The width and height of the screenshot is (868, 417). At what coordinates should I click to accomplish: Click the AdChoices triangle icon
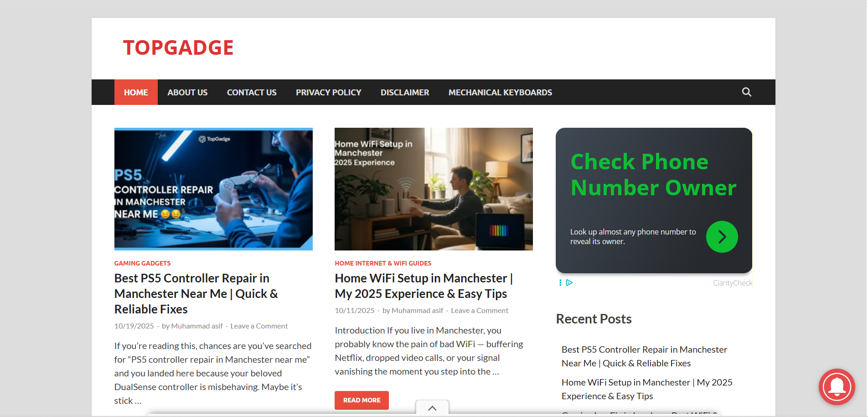point(569,283)
